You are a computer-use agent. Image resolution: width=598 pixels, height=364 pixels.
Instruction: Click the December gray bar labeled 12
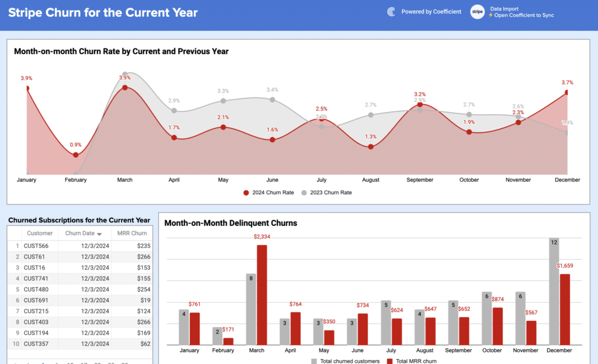[x=554, y=292]
